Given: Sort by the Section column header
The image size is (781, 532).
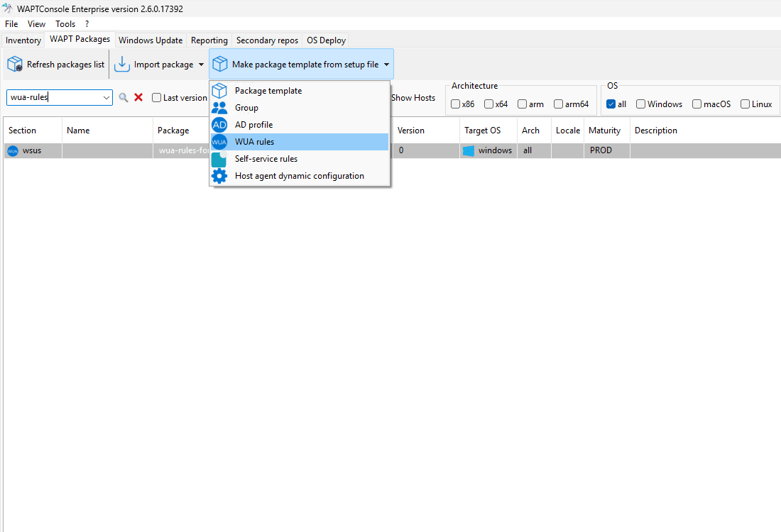Looking at the screenshot, I should click(x=33, y=131).
